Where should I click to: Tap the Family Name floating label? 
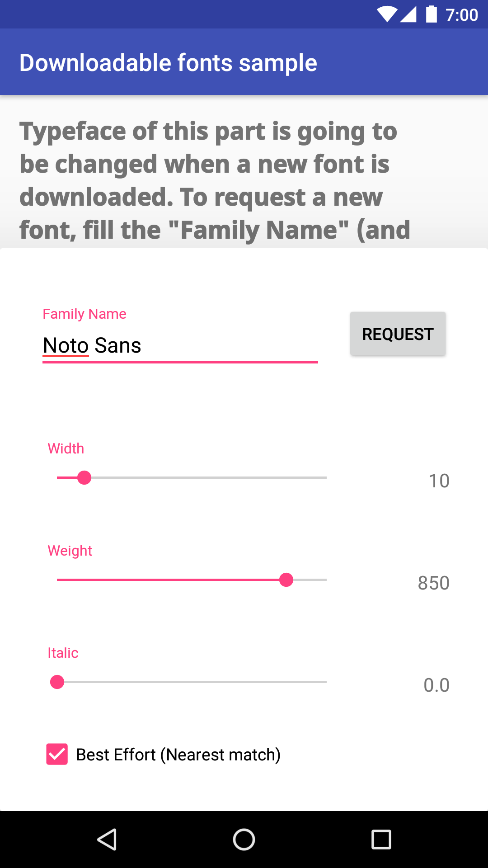pos(84,314)
